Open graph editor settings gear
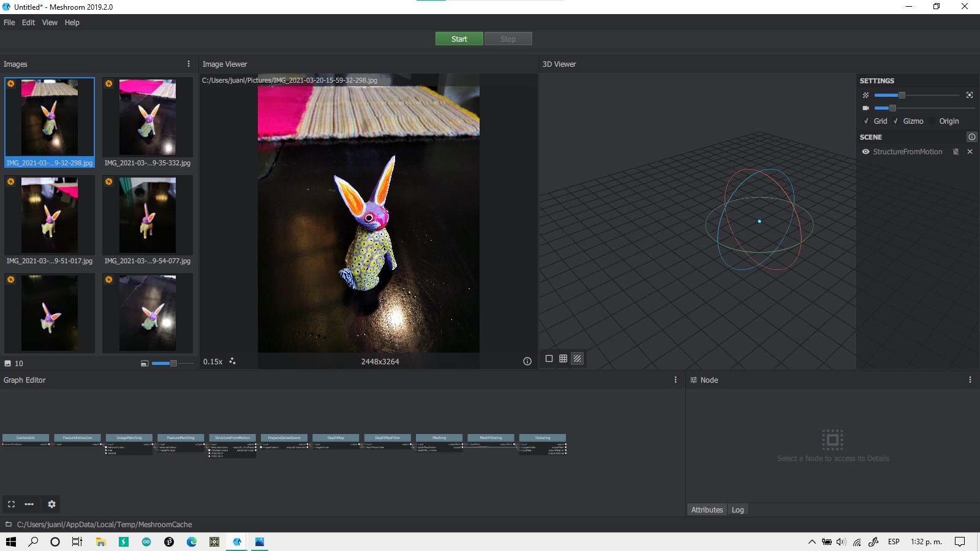 51,504
